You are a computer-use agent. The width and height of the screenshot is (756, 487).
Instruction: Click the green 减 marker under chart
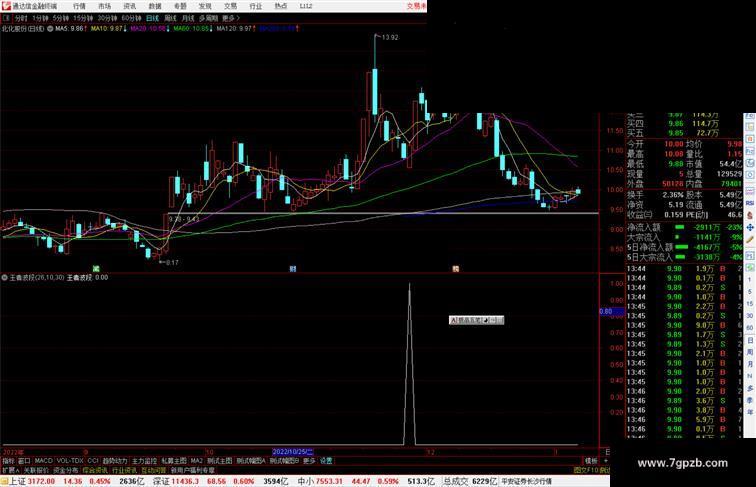pos(96,269)
